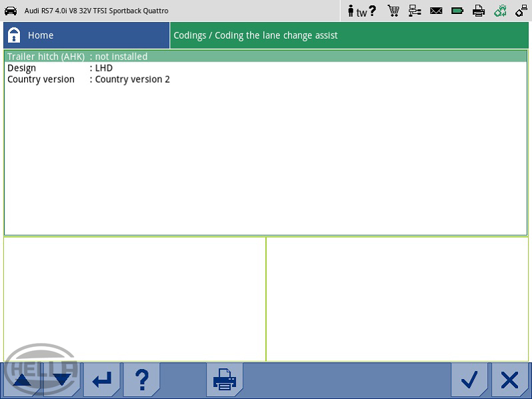Click the green vehicle connection icon
532x399 pixels.
click(x=500, y=11)
